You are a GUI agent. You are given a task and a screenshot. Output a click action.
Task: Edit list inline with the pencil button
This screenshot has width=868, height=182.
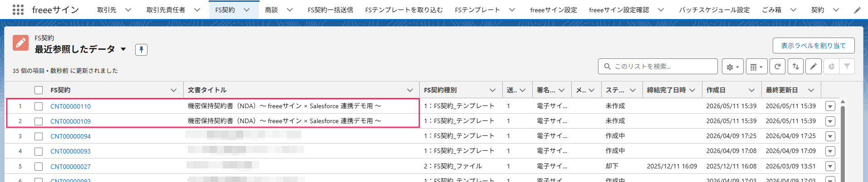[814, 67]
